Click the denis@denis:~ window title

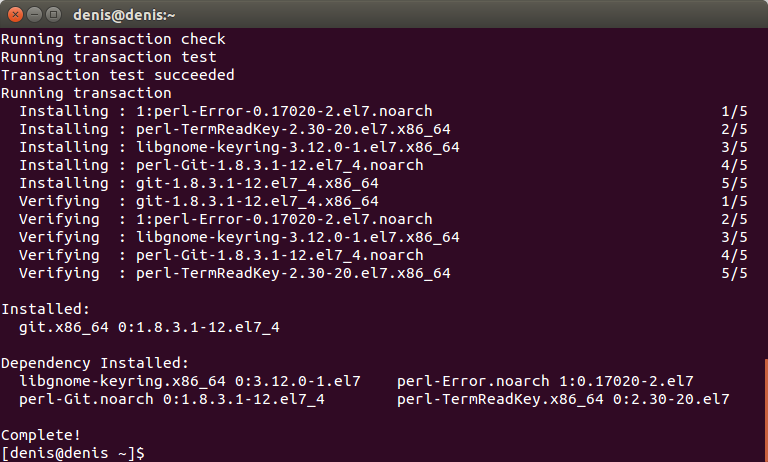pyautogui.click(x=124, y=15)
